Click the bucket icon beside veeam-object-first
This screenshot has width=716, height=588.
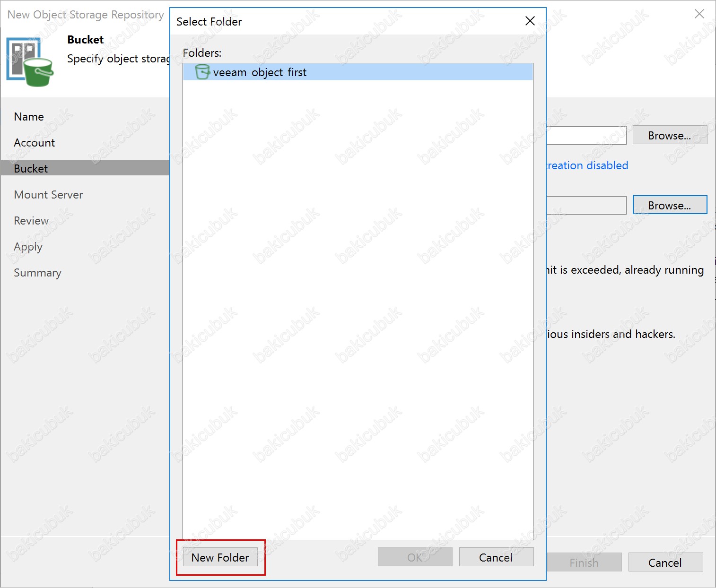(x=202, y=72)
